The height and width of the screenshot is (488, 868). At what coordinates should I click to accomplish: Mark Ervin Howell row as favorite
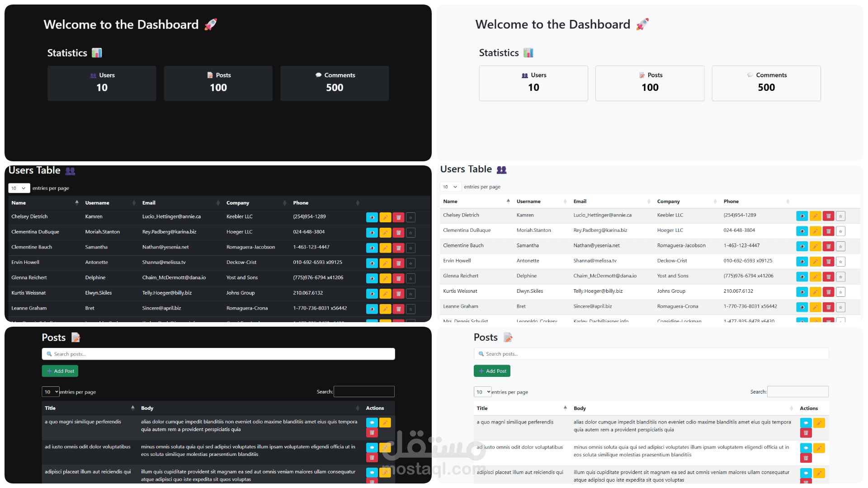[410, 263]
